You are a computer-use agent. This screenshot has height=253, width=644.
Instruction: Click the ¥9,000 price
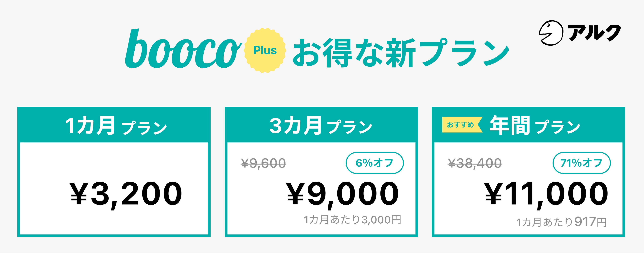pyautogui.click(x=342, y=194)
